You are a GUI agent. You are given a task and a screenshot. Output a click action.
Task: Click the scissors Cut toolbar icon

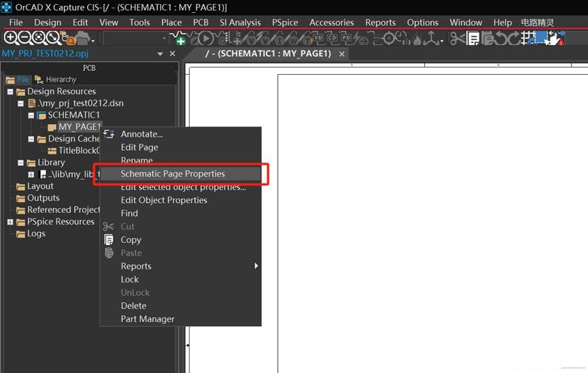[x=457, y=38]
